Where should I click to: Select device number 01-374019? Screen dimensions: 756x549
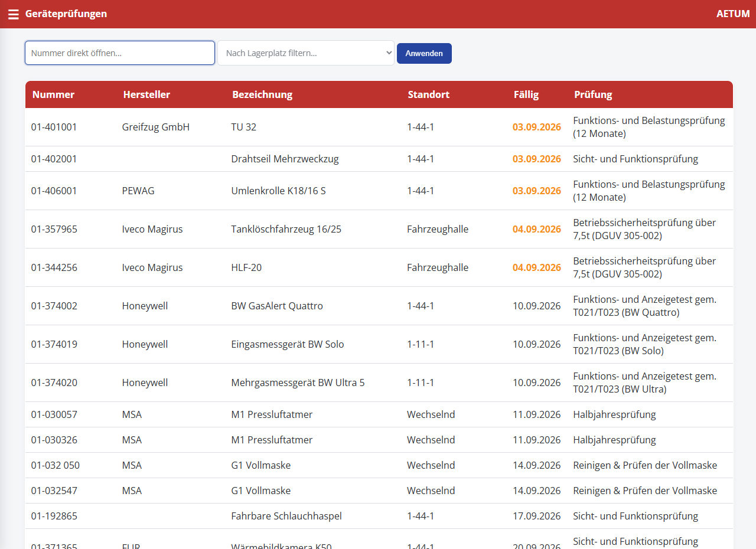54,344
